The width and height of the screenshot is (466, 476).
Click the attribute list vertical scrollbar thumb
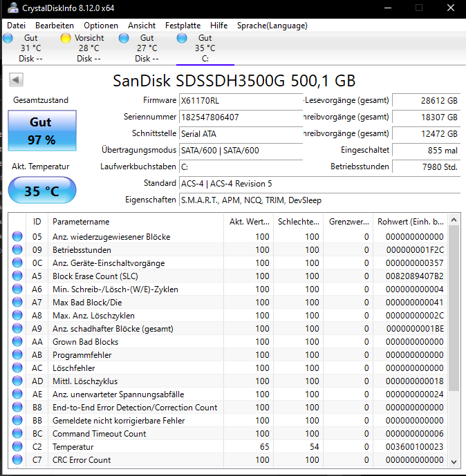click(x=454, y=308)
